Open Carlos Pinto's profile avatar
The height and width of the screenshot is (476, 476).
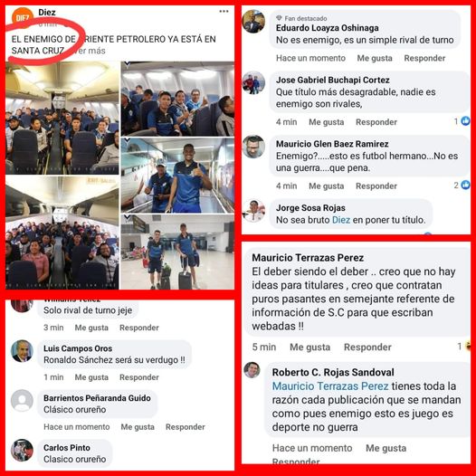(22, 450)
